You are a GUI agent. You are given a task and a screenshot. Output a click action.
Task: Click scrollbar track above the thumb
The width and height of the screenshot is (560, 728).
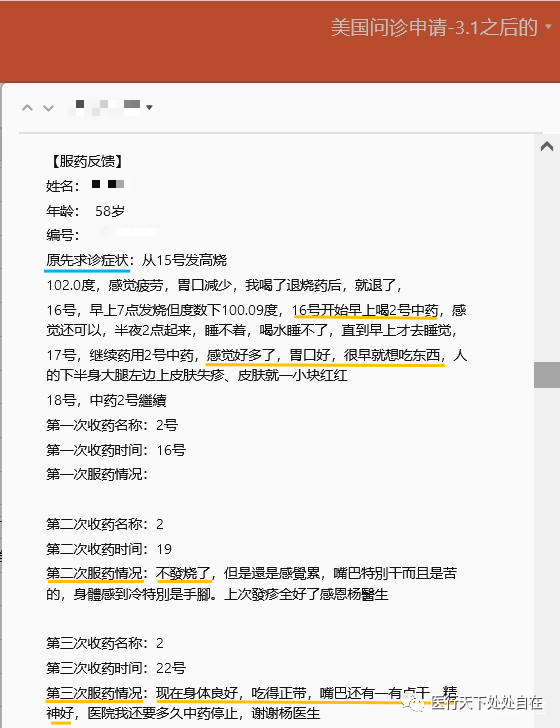pos(547,260)
